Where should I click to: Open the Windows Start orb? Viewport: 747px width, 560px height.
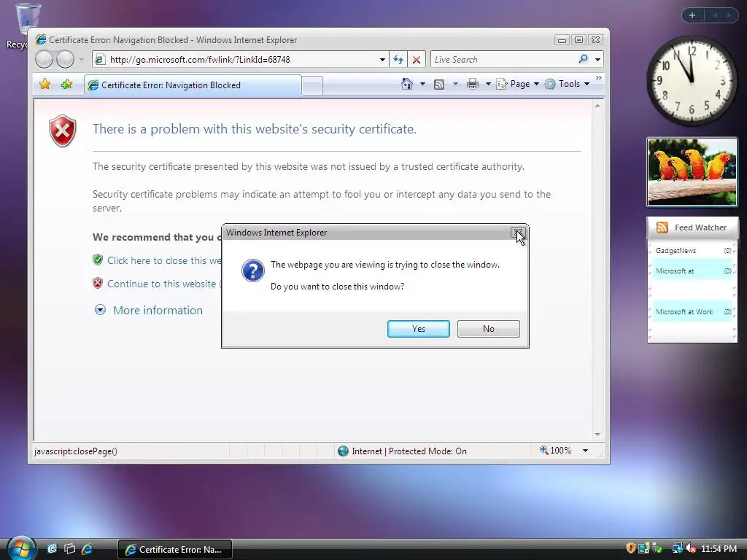pos(21,548)
